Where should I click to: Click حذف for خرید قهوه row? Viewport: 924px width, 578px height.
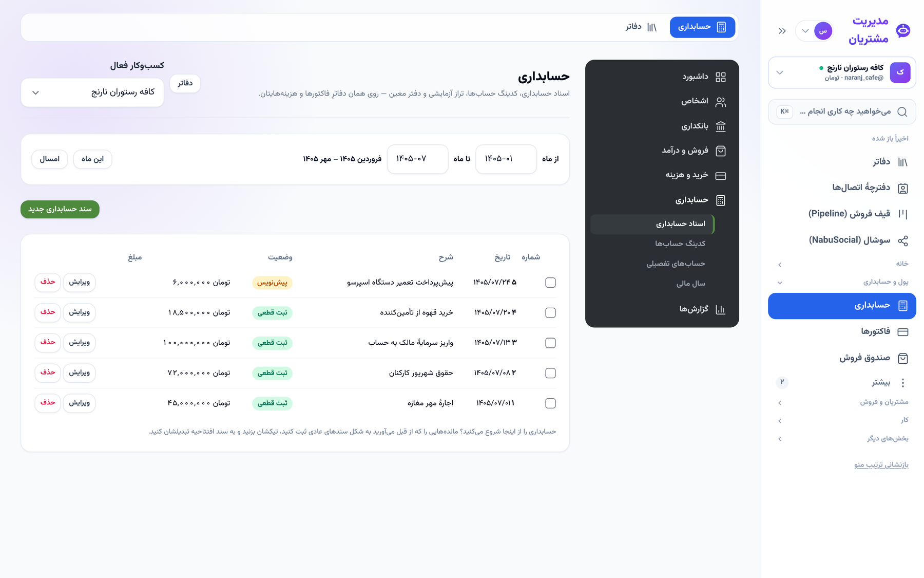48,312
